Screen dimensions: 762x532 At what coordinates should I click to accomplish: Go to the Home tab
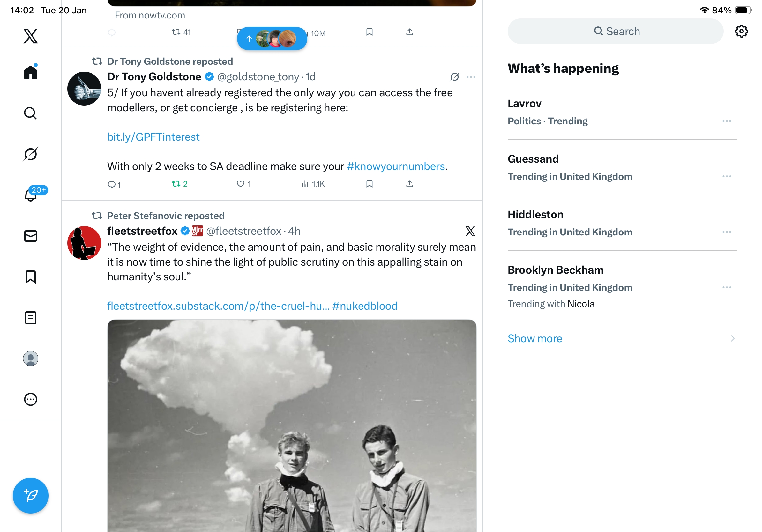pyautogui.click(x=31, y=72)
